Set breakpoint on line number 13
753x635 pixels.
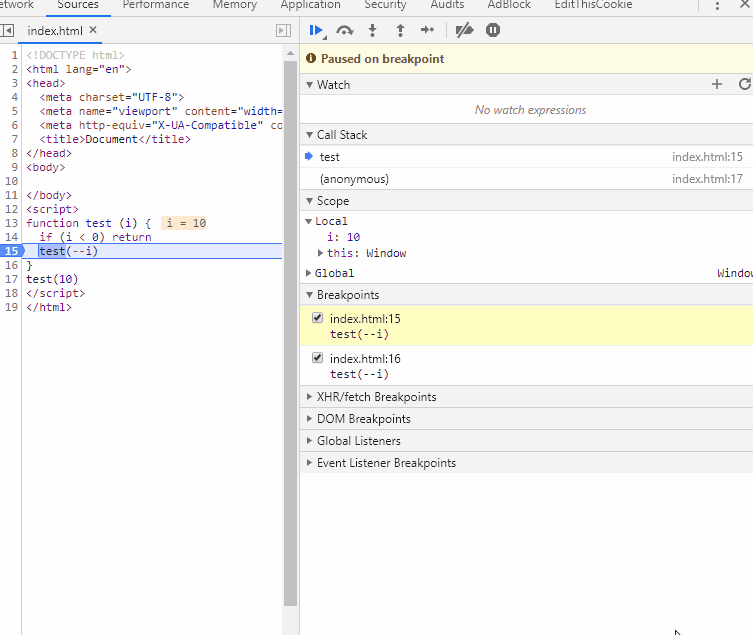12,223
